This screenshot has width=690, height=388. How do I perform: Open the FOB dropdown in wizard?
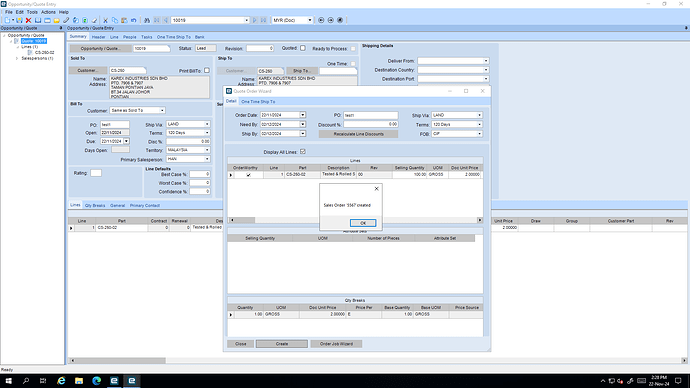(480, 134)
